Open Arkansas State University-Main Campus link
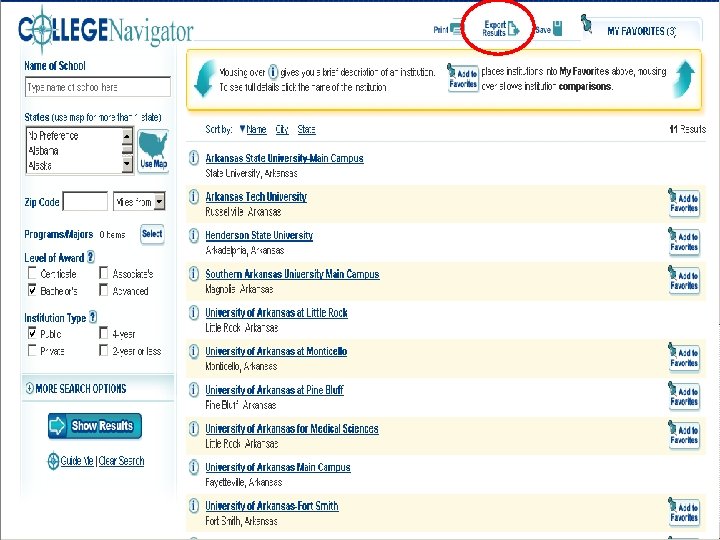The image size is (720, 540). pos(284,158)
